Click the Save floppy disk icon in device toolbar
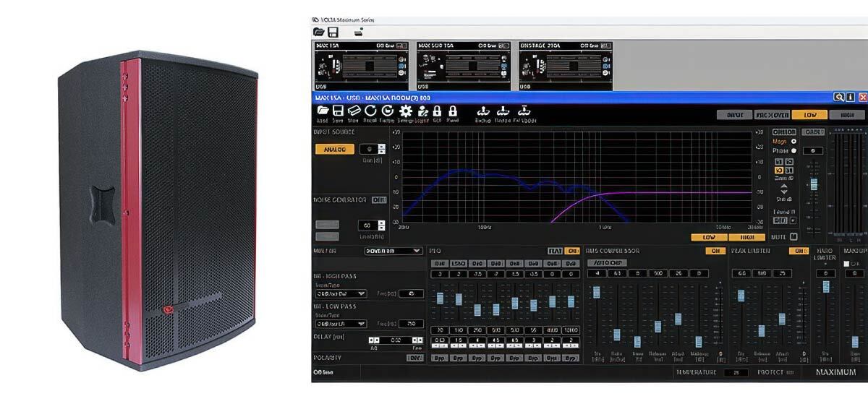The height and width of the screenshot is (404, 868). pyautogui.click(x=338, y=111)
